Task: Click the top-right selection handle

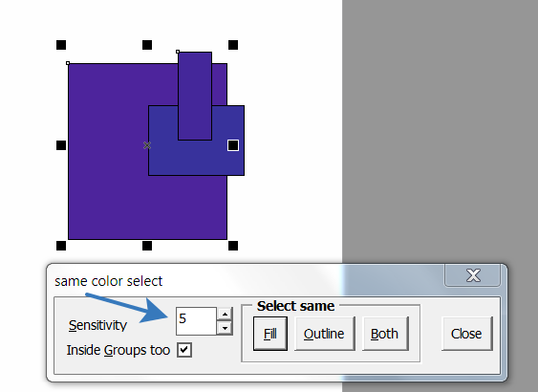Action: pos(233,45)
